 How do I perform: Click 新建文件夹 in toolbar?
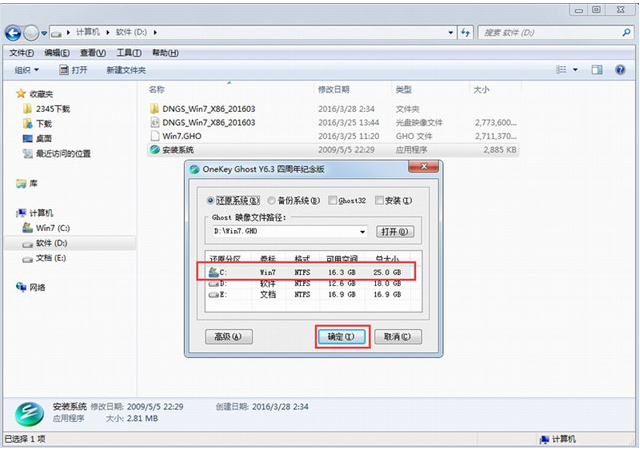click(x=126, y=70)
